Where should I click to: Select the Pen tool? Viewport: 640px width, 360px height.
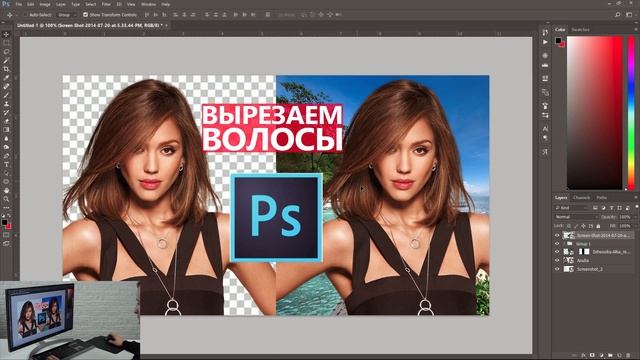coord(6,156)
